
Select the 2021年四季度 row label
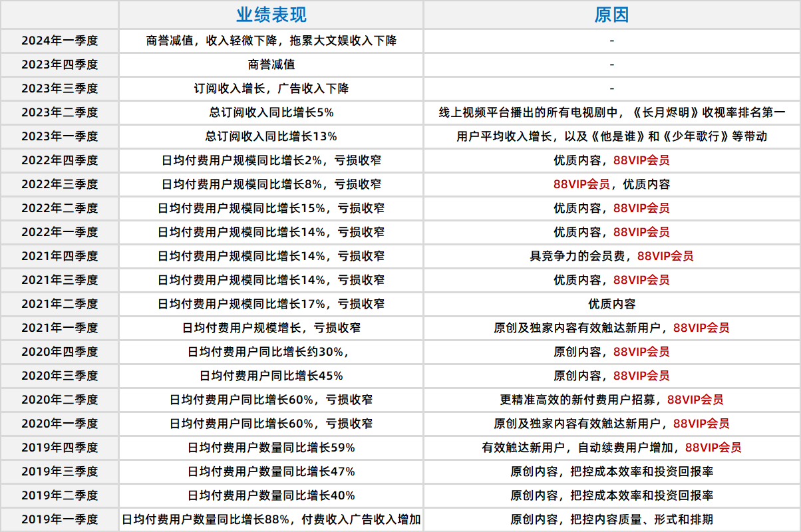point(60,256)
